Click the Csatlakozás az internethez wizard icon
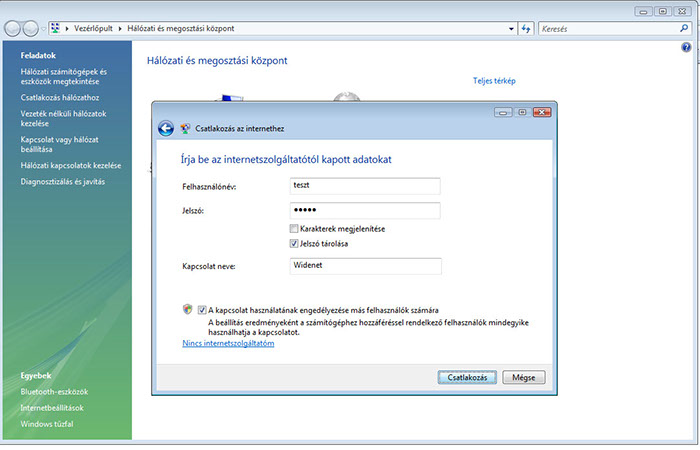This screenshot has width=700, height=450. click(x=185, y=129)
